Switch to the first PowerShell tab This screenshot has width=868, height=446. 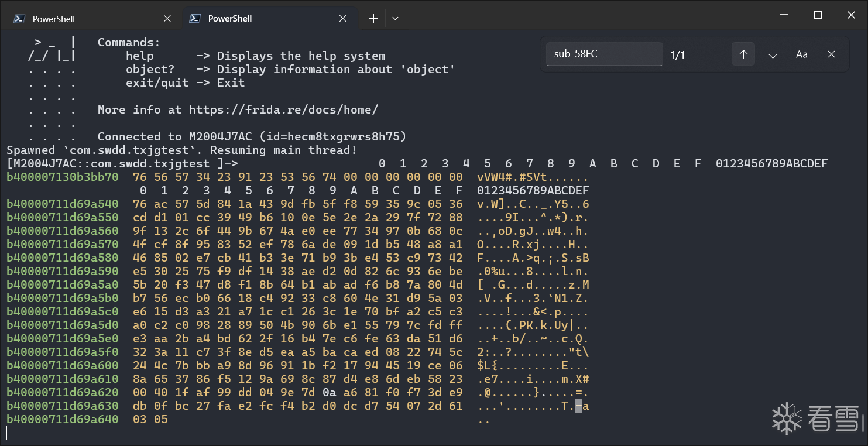coord(54,19)
